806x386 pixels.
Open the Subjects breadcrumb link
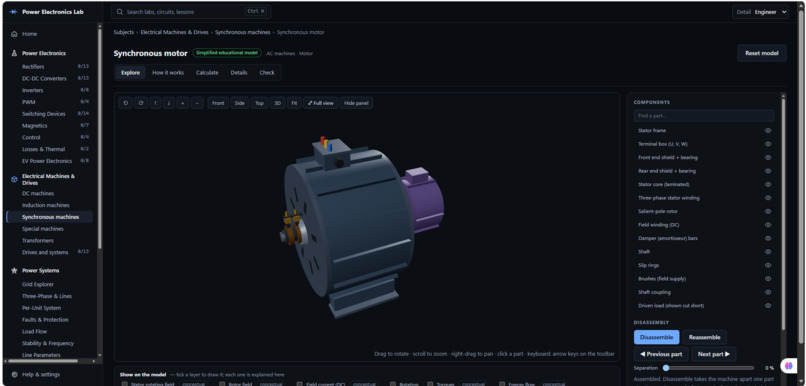[x=124, y=32]
